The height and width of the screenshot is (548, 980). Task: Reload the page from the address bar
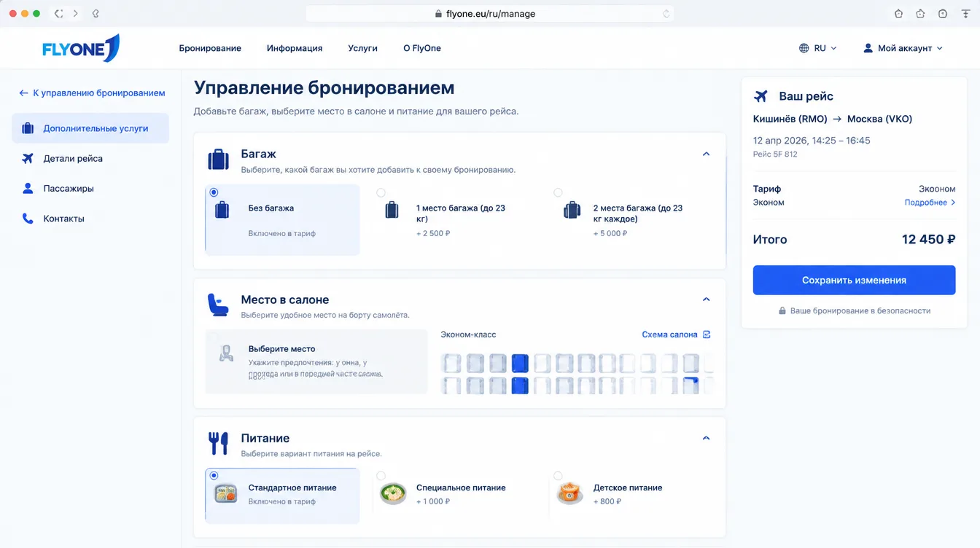(x=666, y=14)
